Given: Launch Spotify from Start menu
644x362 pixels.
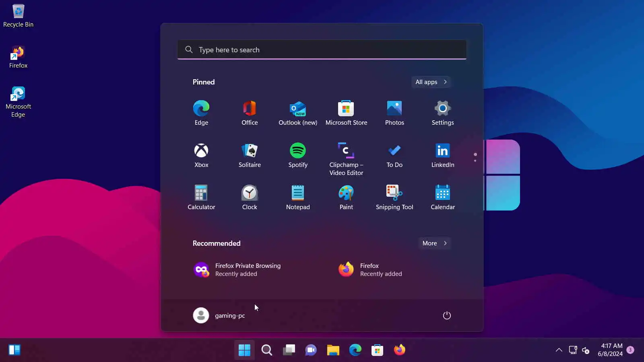Looking at the screenshot, I should coord(298,155).
